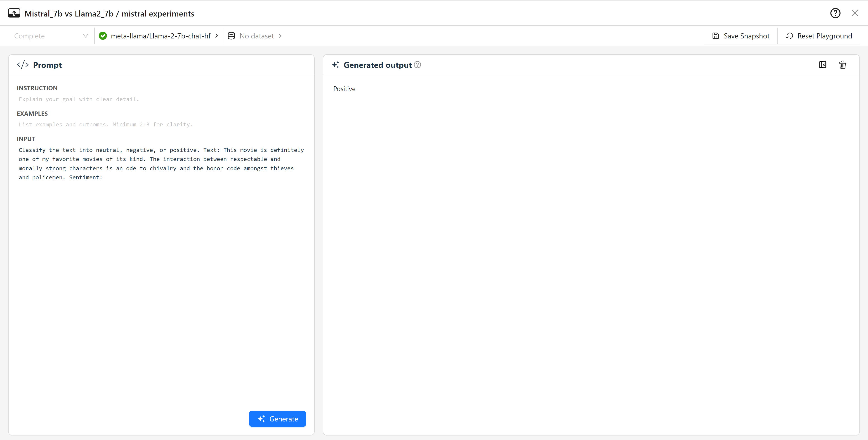Open the help question mark icon
The width and height of the screenshot is (868, 440).
tap(835, 13)
